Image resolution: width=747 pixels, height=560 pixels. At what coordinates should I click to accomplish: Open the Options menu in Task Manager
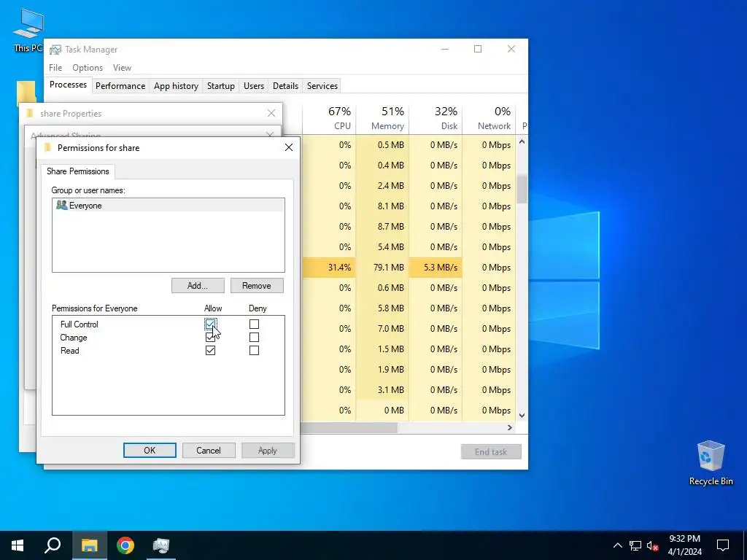coord(88,68)
